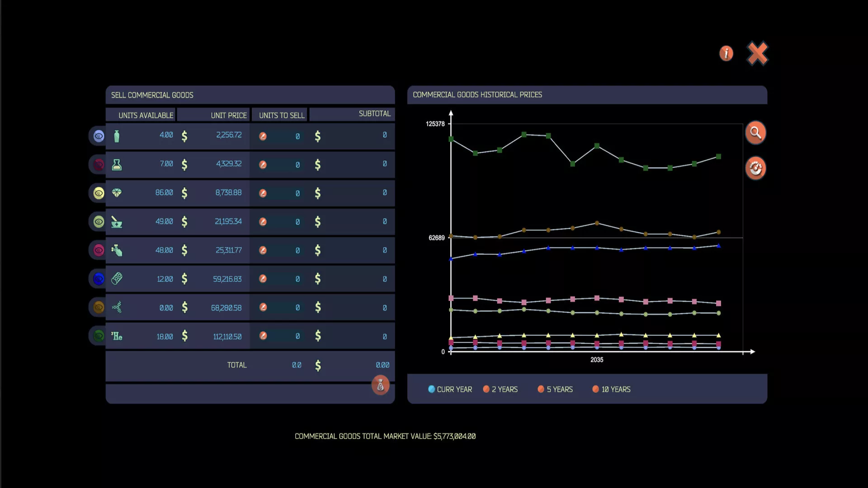Select the 10 YEARS range option
Viewport: 868px width, 488px height.
[595, 389]
